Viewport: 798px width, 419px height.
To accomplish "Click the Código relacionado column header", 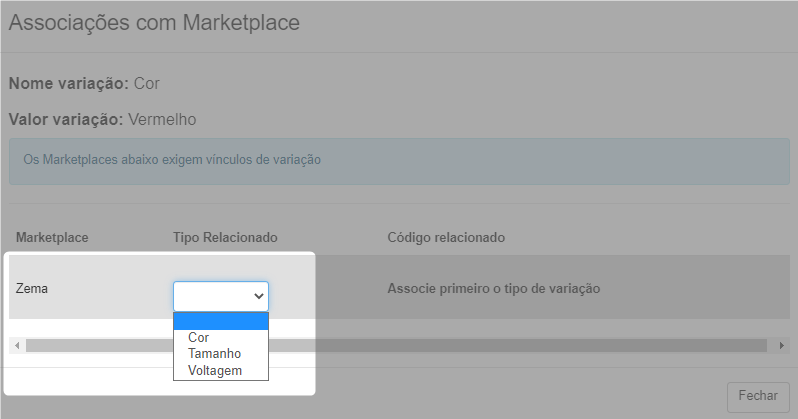I will tap(446, 237).
